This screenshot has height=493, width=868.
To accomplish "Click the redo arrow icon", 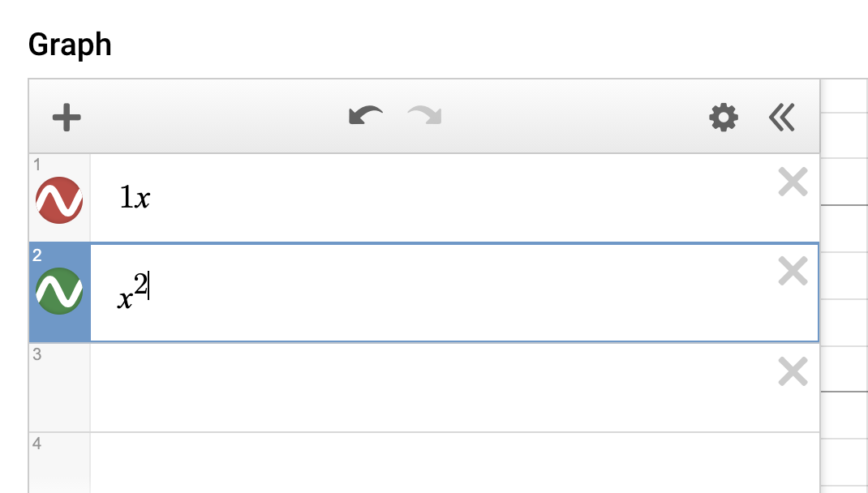I will pos(424,117).
